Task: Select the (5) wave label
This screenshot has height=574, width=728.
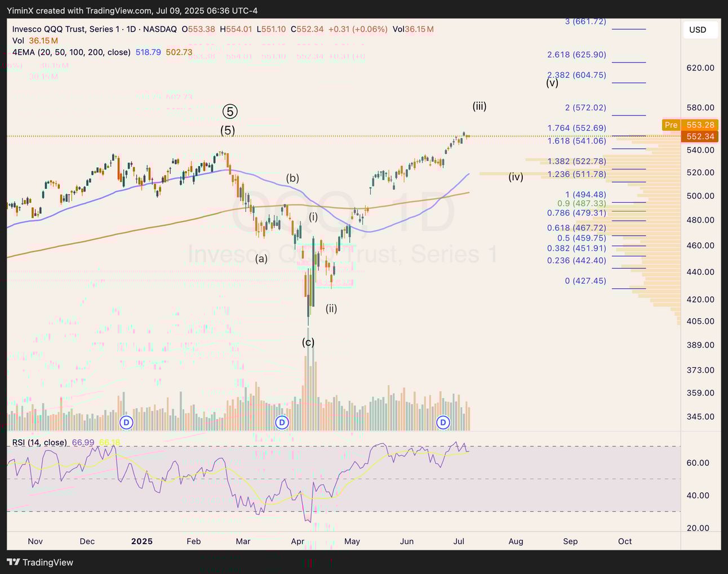Action: pos(228,131)
